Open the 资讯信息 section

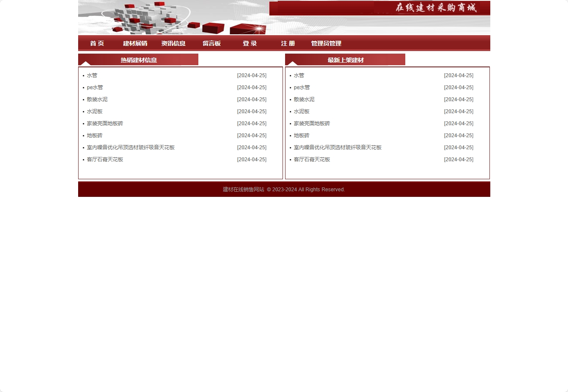click(x=173, y=43)
